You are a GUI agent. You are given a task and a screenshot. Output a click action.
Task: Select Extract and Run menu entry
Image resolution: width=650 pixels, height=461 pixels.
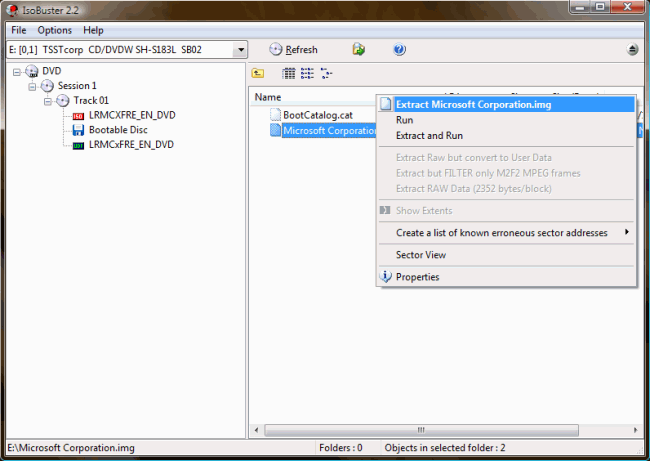[429, 136]
